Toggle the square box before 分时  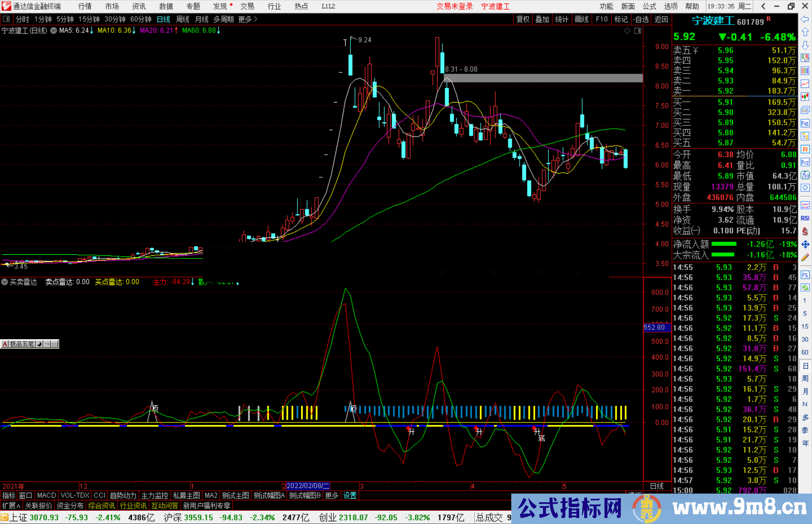pos(6,19)
